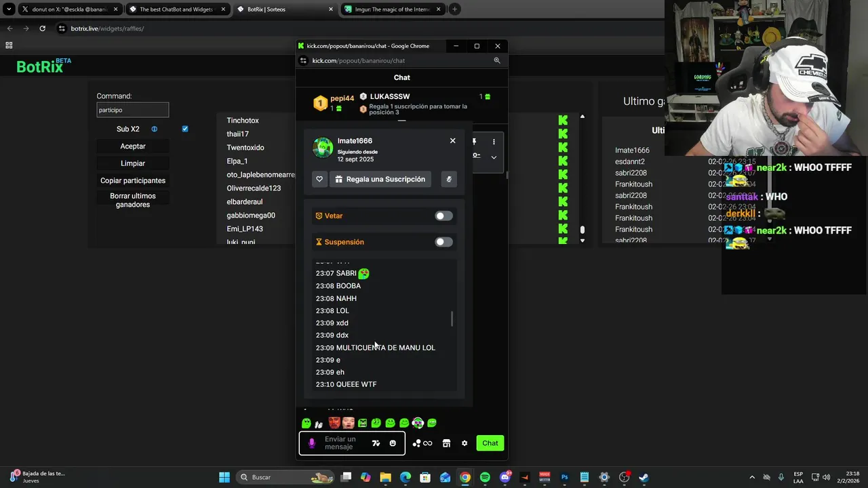
Task: Open chat settings gear icon
Action: click(x=465, y=443)
